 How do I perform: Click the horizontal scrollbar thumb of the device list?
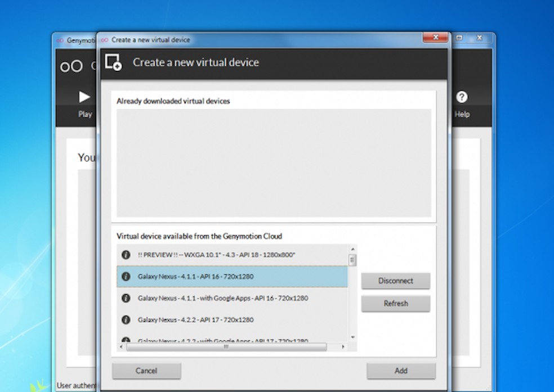(226, 347)
